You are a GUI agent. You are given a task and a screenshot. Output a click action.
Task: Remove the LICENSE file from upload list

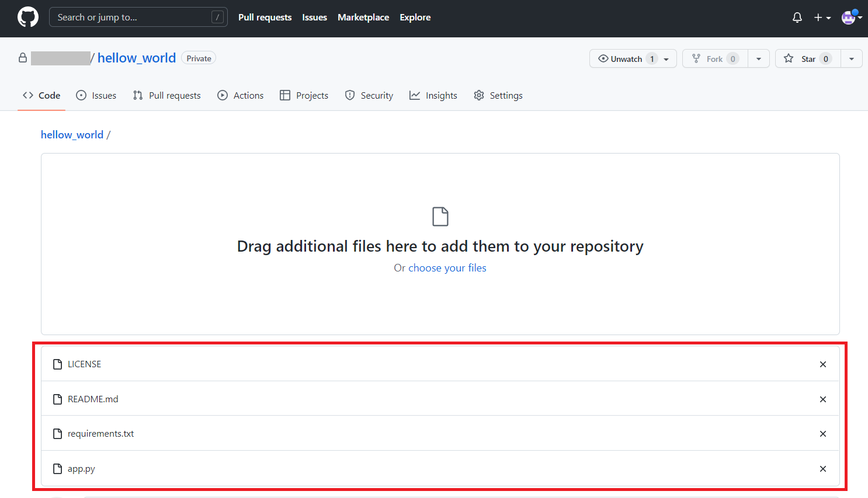tap(823, 364)
